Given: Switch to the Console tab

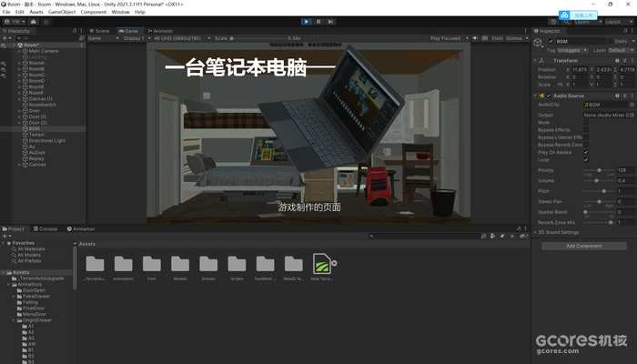Looking at the screenshot, I should click(45, 228).
